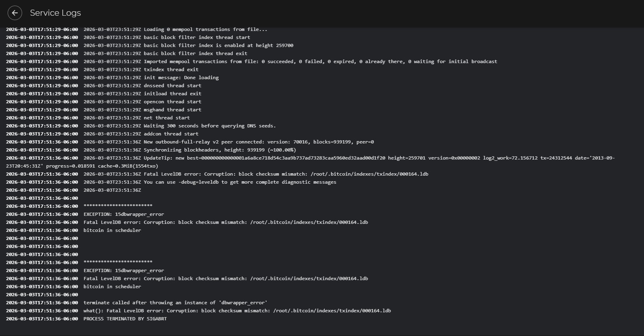
Task: Click the PROCESS TERMINATED BY SIGABRT line
Action: [125, 319]
